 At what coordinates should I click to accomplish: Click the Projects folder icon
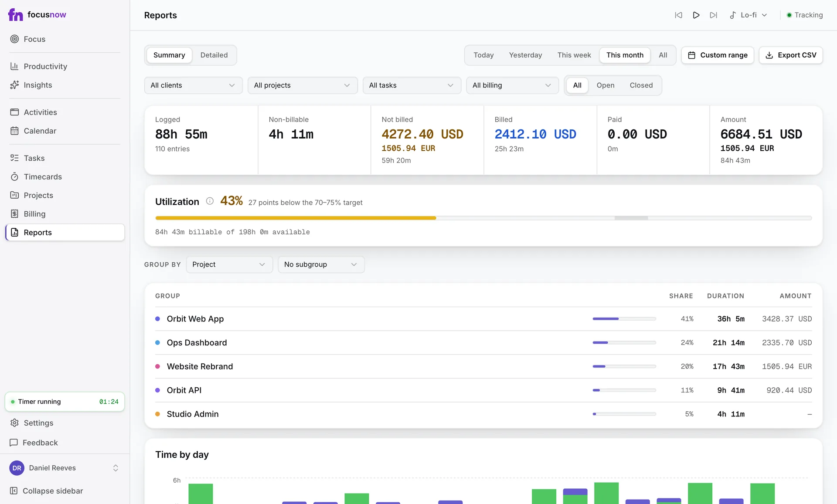[x=14, y=195]
